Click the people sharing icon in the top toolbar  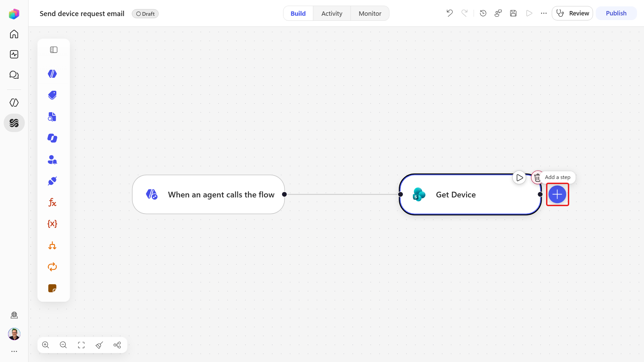[x=498, y=13]
